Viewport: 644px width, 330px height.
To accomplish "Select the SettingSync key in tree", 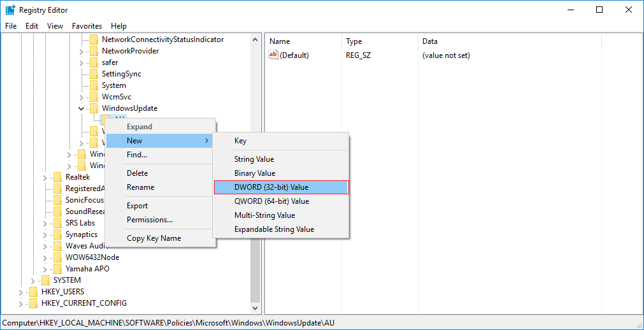I will pyautogui.click(x=121, y=74).
